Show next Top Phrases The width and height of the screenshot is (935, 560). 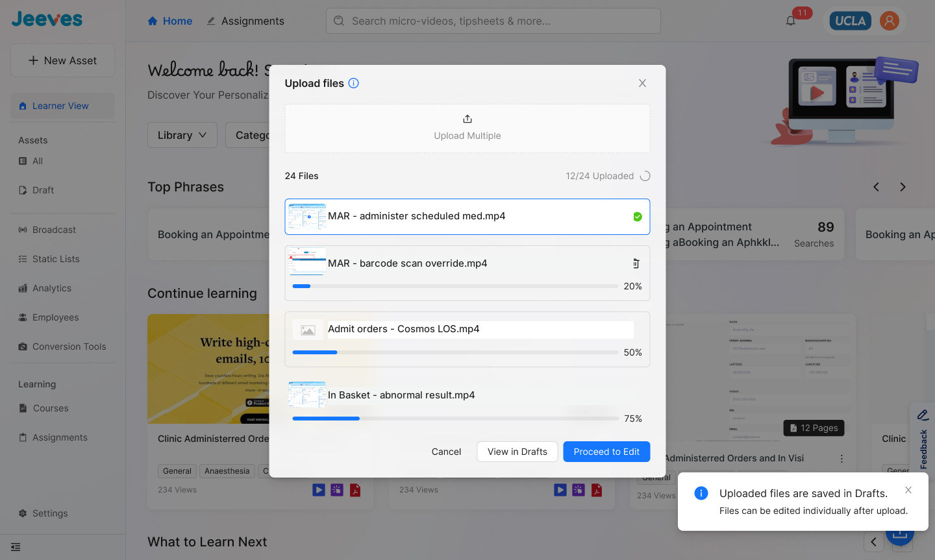click(x=903, y=187)
